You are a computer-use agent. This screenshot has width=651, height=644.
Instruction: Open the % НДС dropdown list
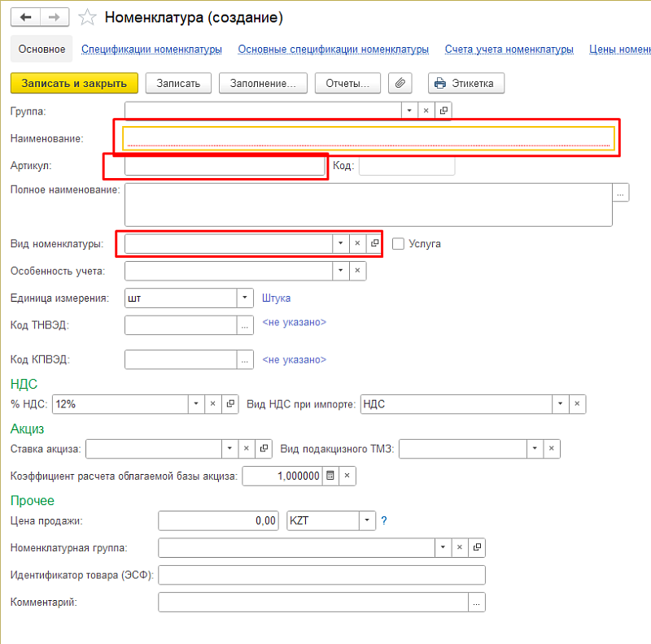(x=196, y=404)
